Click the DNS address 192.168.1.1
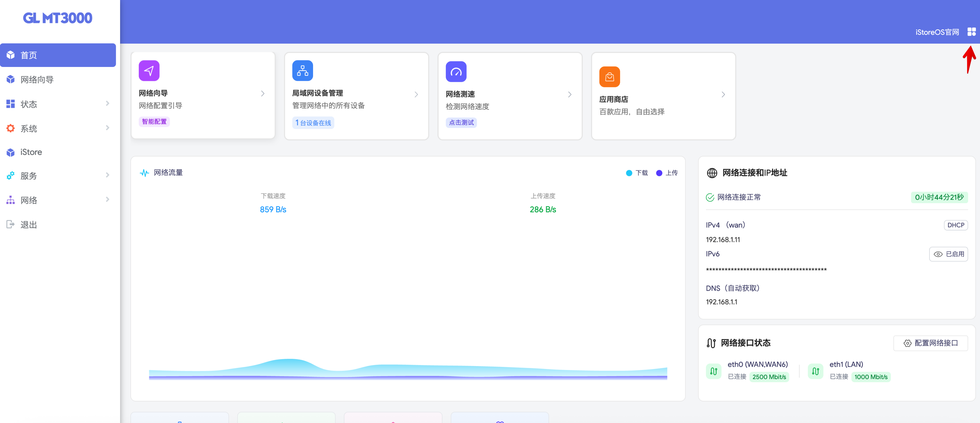The image size is (980, 423). pyautogui.click(x=721, y=302)
